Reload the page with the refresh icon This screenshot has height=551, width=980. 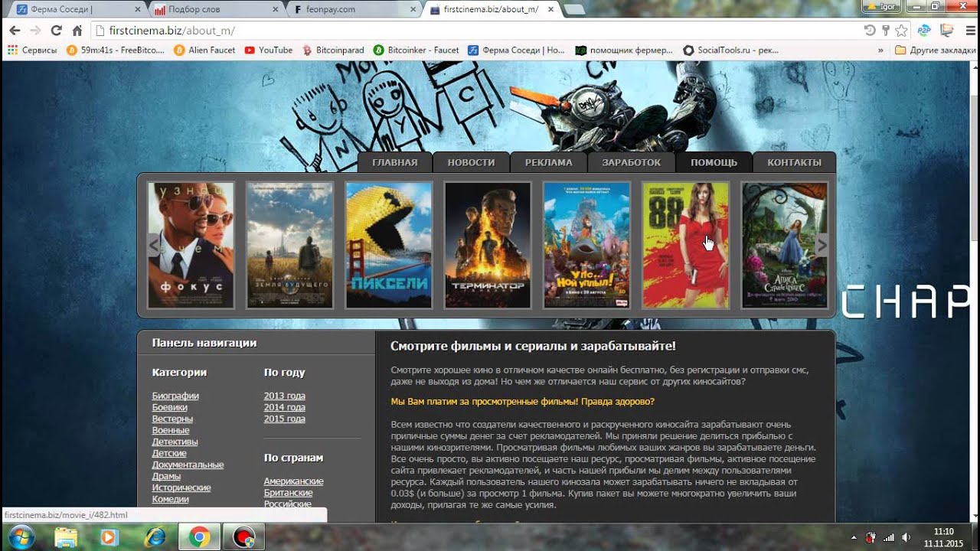[56, 31]
